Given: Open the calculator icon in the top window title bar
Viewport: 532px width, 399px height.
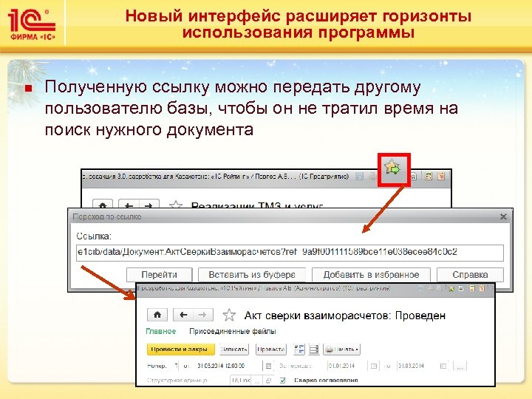Looking at the screenshot, I should 429,176.
